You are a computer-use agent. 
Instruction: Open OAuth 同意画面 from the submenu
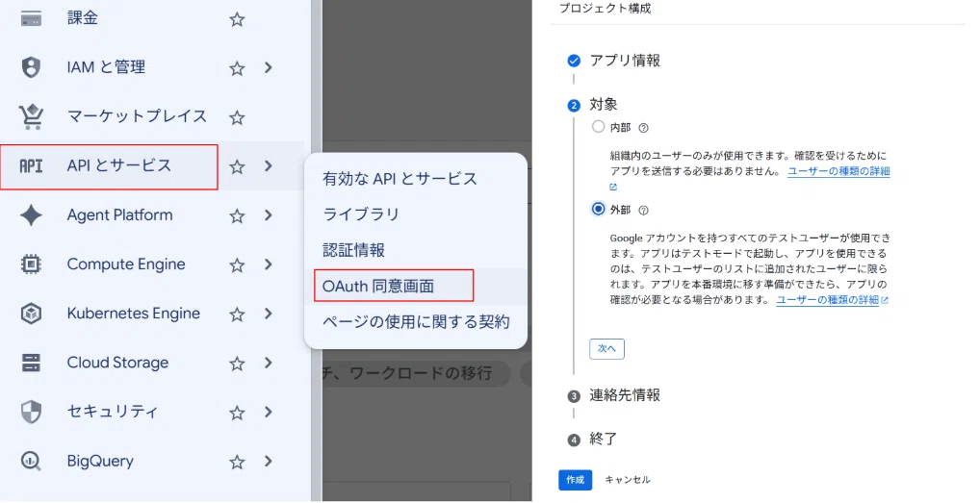click(x=378, y=287)
